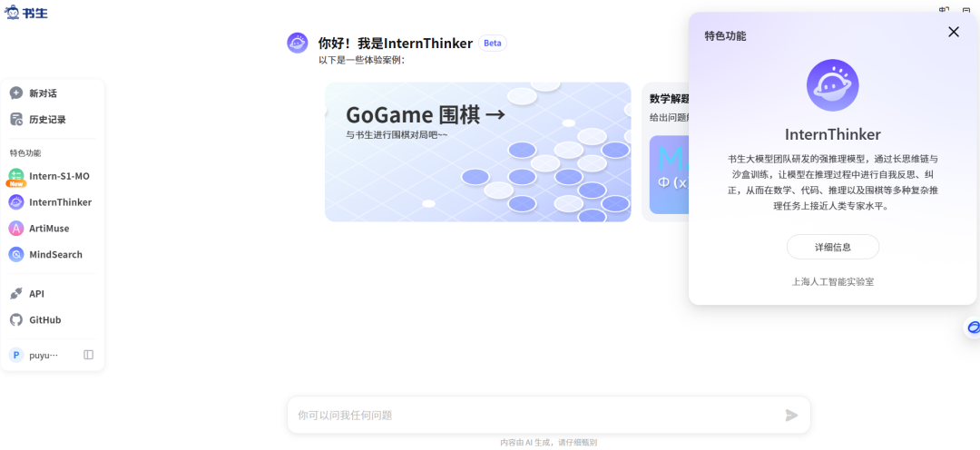The image size is (980, 450).
Task: Click the GitHub text link
Action: 45,320
